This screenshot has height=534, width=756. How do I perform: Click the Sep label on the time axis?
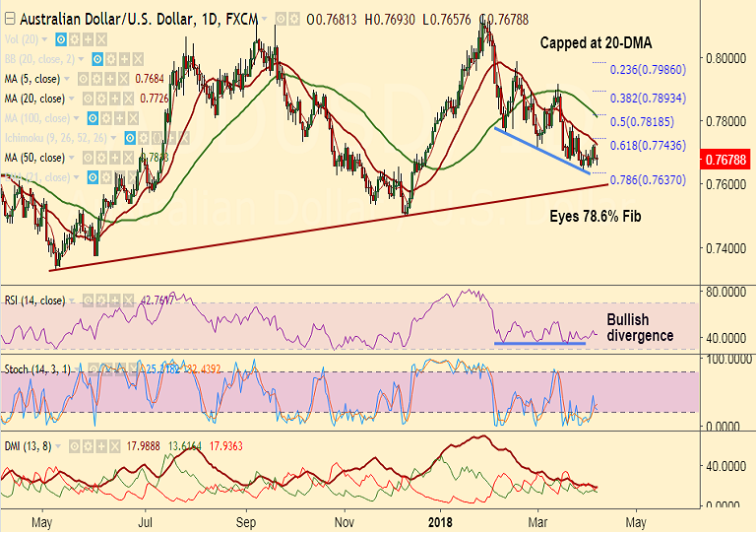point(246,522)
